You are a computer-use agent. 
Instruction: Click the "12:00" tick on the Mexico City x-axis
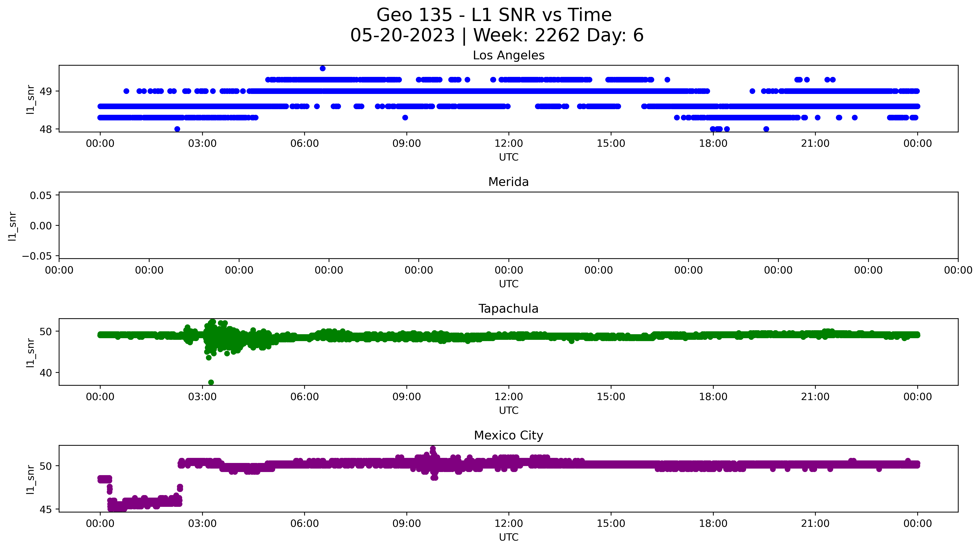(509, 524)
